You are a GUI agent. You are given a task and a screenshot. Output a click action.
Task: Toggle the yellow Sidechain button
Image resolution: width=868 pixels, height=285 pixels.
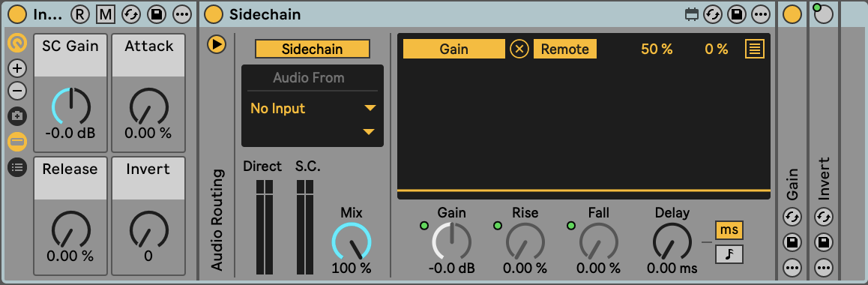[313, 49]
